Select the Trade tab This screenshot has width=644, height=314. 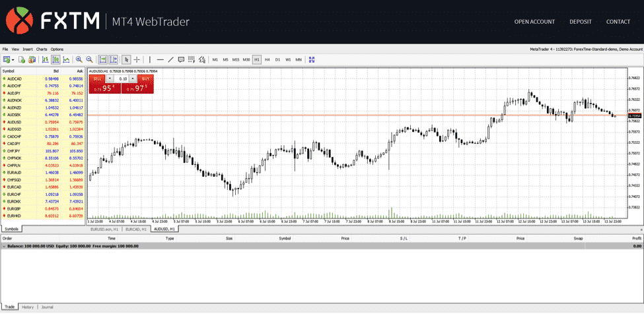[10, 307]
